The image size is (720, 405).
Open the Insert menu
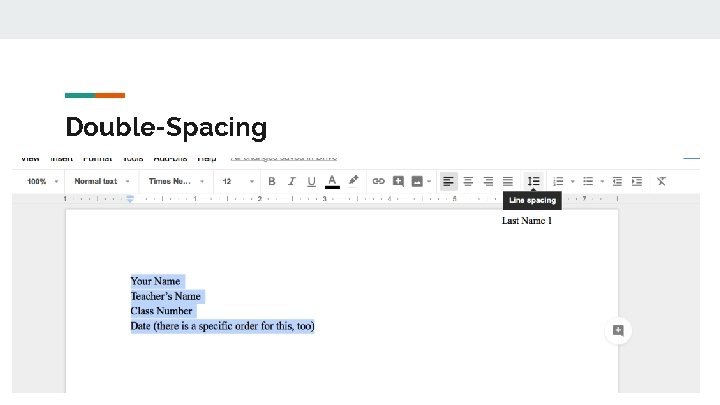point(62,158)
